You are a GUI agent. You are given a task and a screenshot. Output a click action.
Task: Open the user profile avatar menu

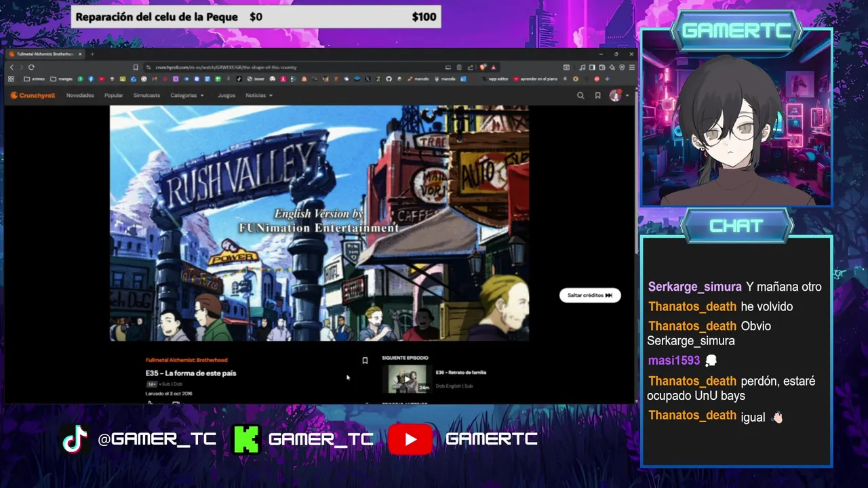tap(615, 96)
